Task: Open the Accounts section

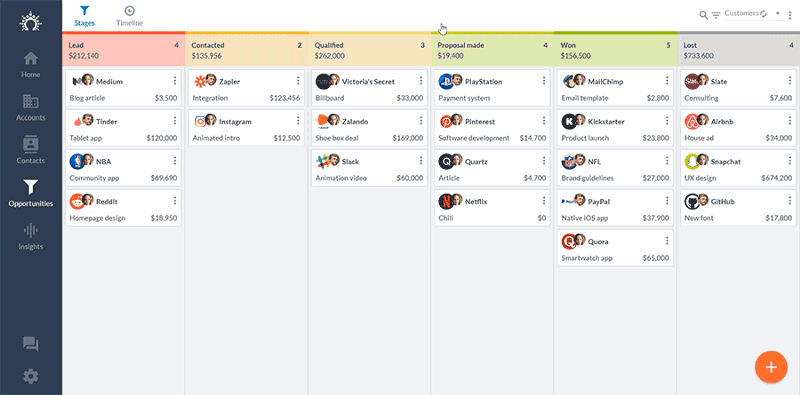Action: point(31,108)
